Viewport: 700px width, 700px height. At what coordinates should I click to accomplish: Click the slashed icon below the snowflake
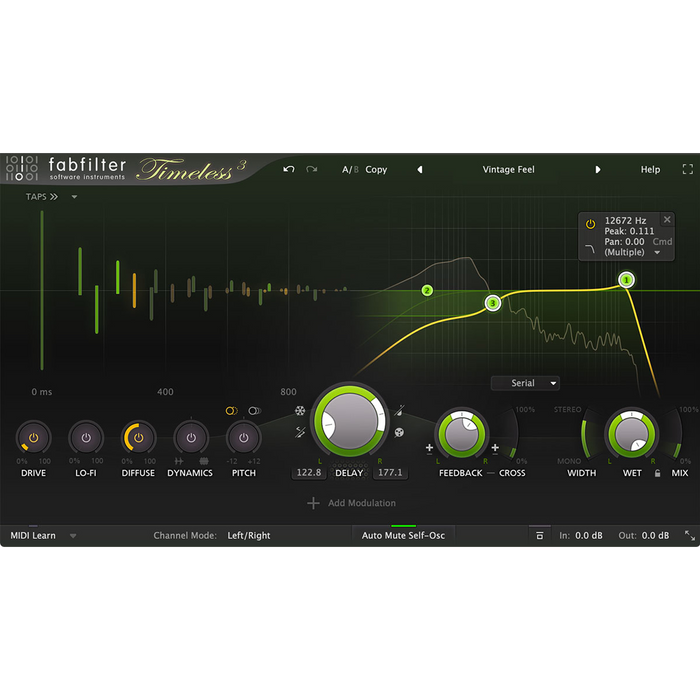[300, 432]
